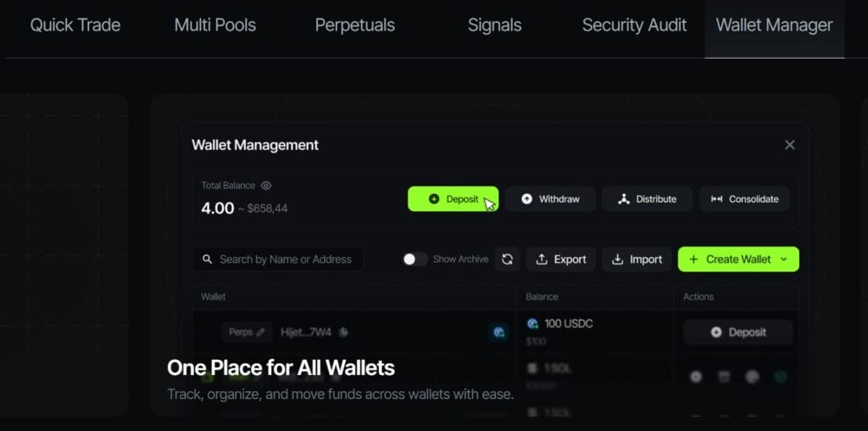
Task: Open the Wallet Manager tab
Action: point(774,25)
